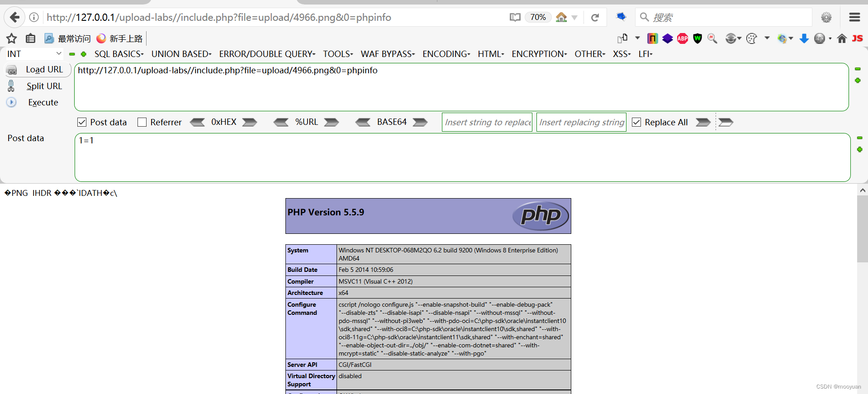Open the home button dropdown arrow

pos(574,18)
